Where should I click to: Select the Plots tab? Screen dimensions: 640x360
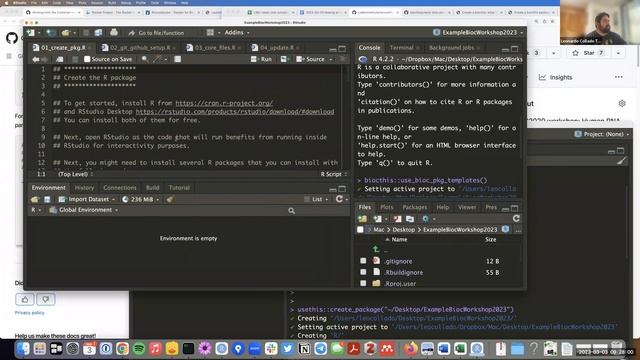tap(387, 207)
